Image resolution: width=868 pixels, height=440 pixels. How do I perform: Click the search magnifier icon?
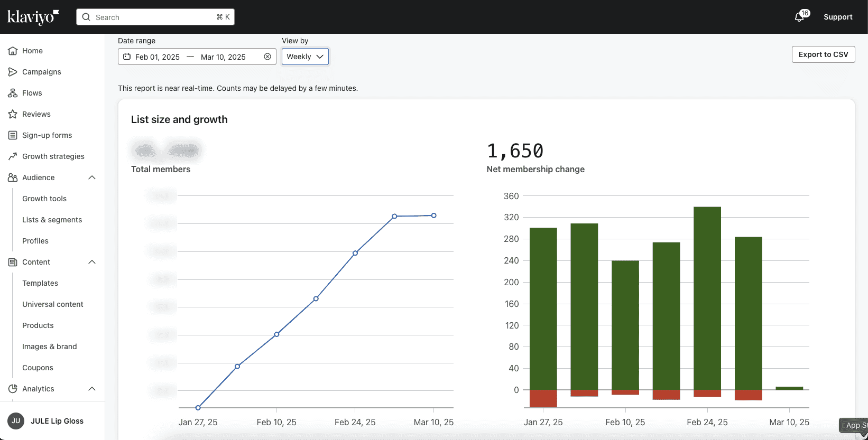pos(86,17)
